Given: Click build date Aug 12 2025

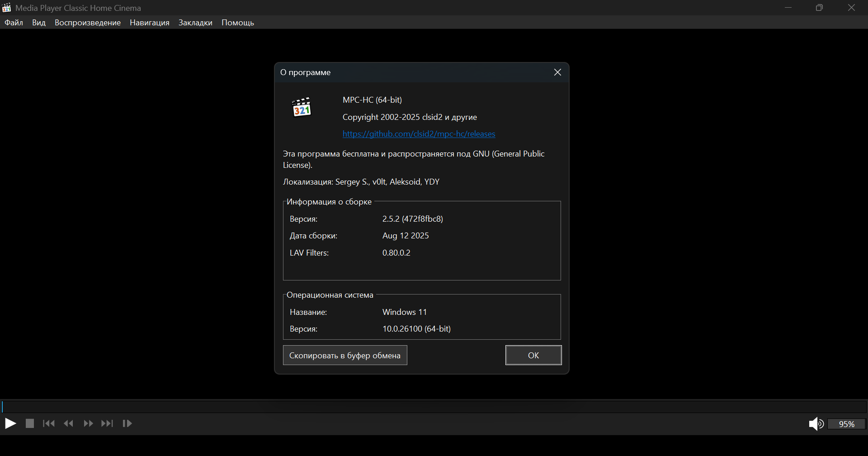Looking at the screenshot, I should click(406, 236).
